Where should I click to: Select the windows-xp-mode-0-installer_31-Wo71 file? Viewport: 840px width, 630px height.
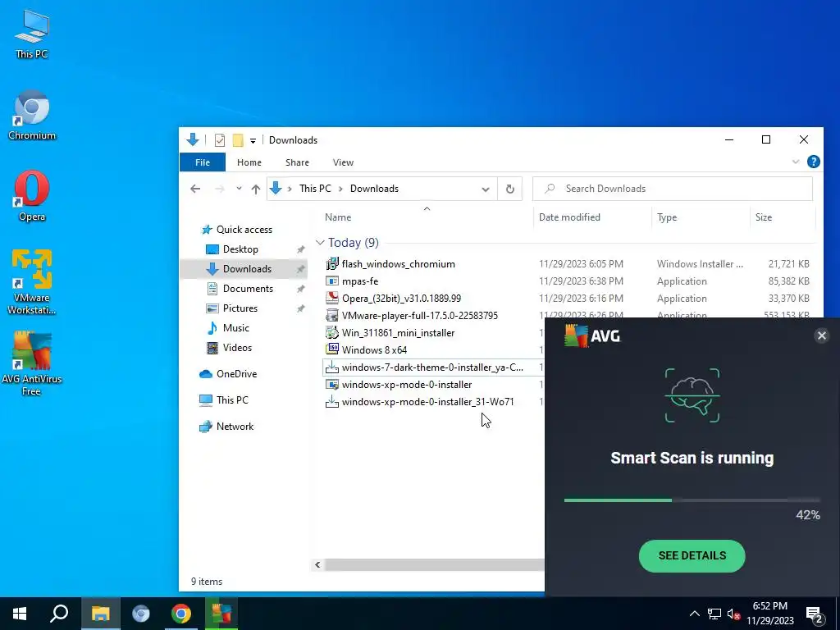click(x=427, y=402)
